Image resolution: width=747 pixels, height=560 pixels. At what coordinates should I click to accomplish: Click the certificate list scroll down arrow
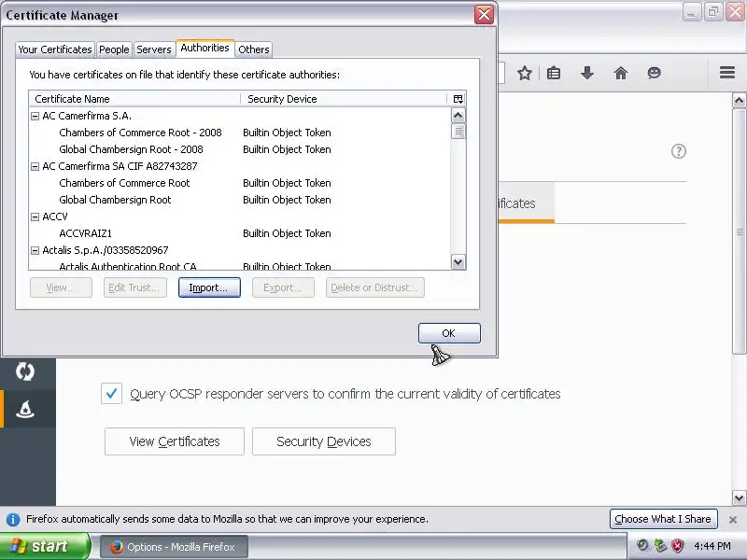pos(458,261)
